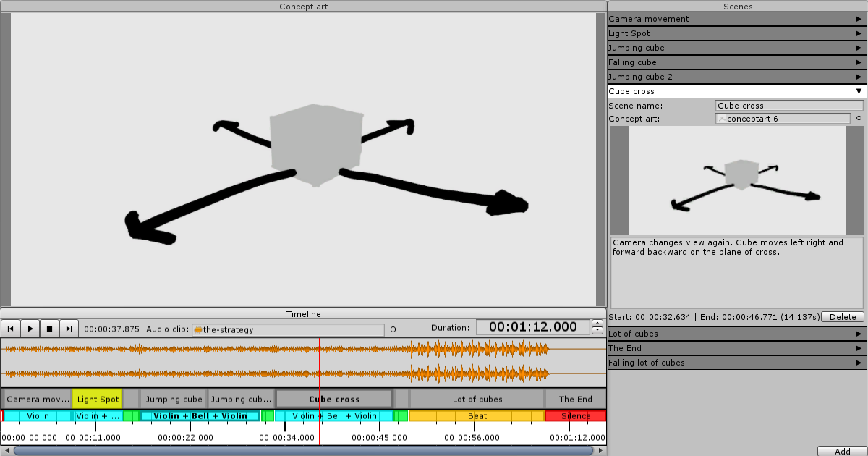The image size is (868, 456).
Task: Select the Light Spot block in the timeline
Action: 97,398
